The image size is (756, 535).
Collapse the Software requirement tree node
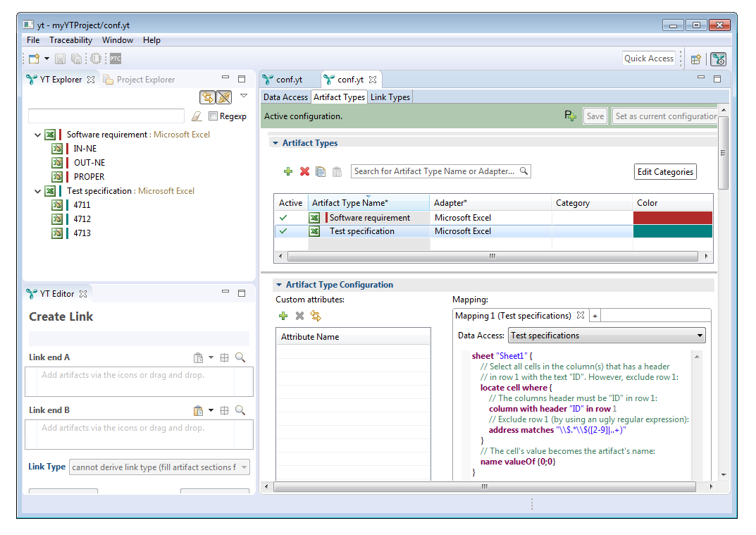[x=37, y=135]
